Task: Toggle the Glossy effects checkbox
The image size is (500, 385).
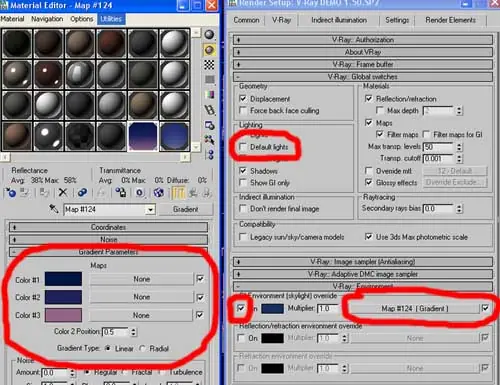Action: [369, 183]
